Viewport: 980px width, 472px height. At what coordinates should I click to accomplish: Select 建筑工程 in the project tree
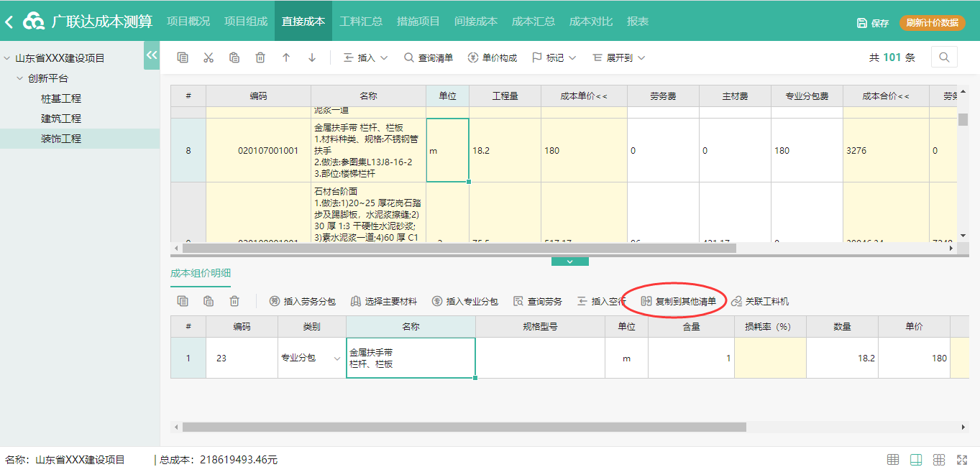(x=61, y=119)
